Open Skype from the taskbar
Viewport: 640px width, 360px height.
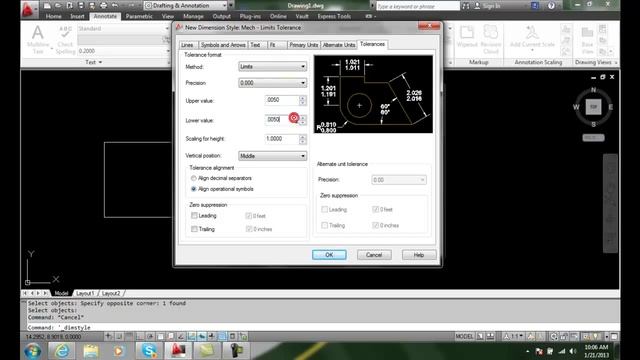click(x=149, y=351)
